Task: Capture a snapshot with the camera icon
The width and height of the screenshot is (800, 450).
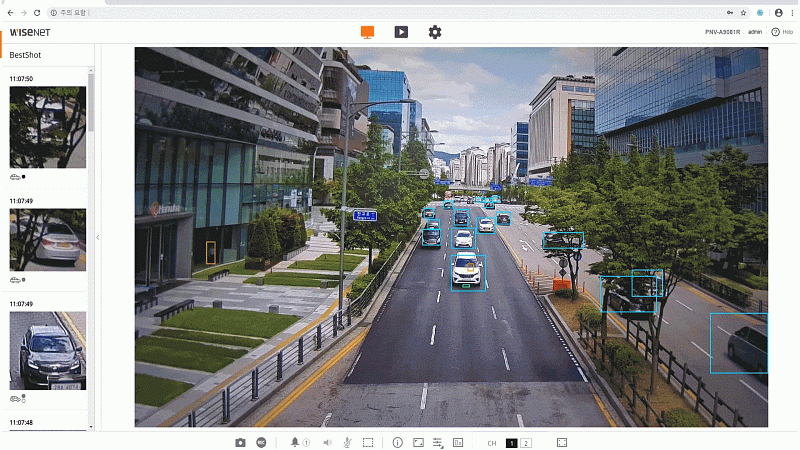Action: pos(240,442)
